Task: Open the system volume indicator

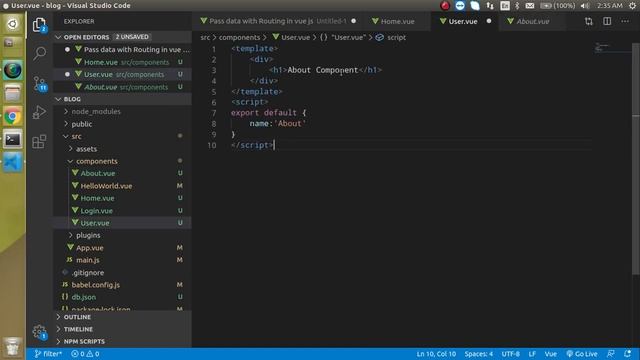Action: click(x=585, y=6)
